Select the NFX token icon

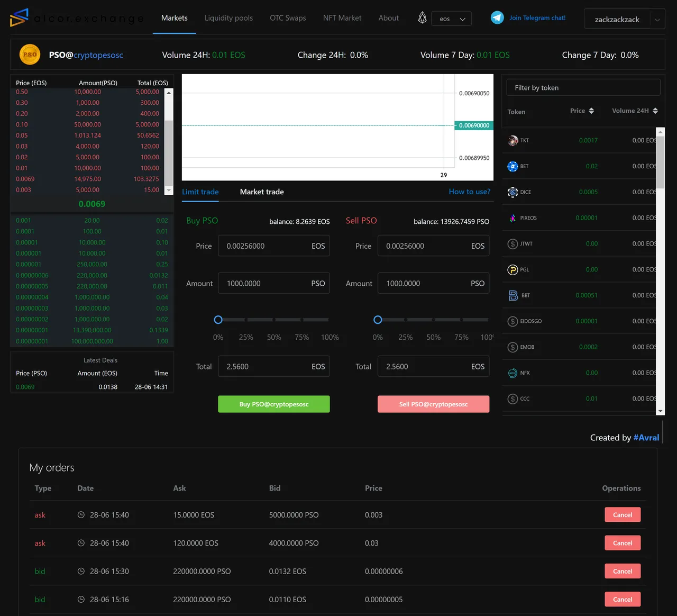pyautogui.click(x=513, y=373)
